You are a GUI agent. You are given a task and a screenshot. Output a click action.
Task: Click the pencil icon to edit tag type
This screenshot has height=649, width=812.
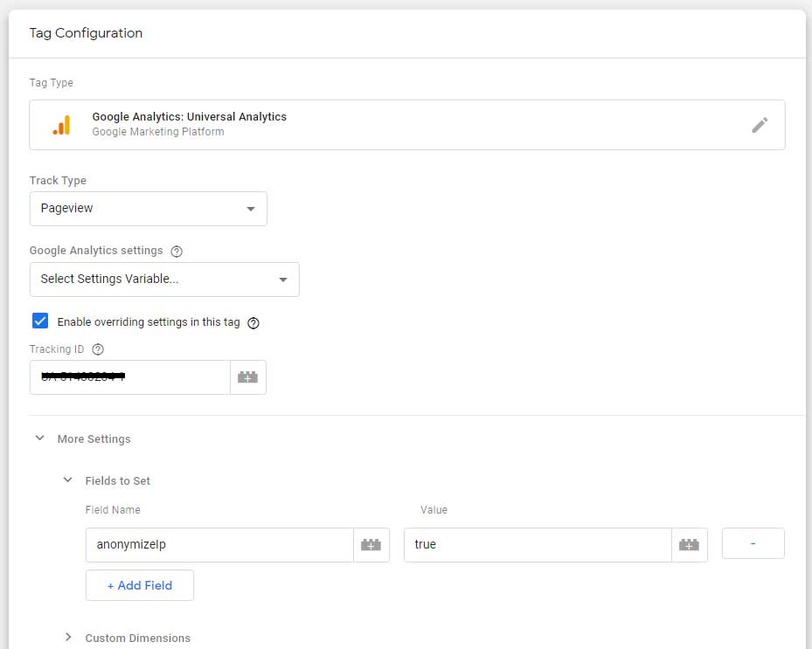[x=760, y=125]
